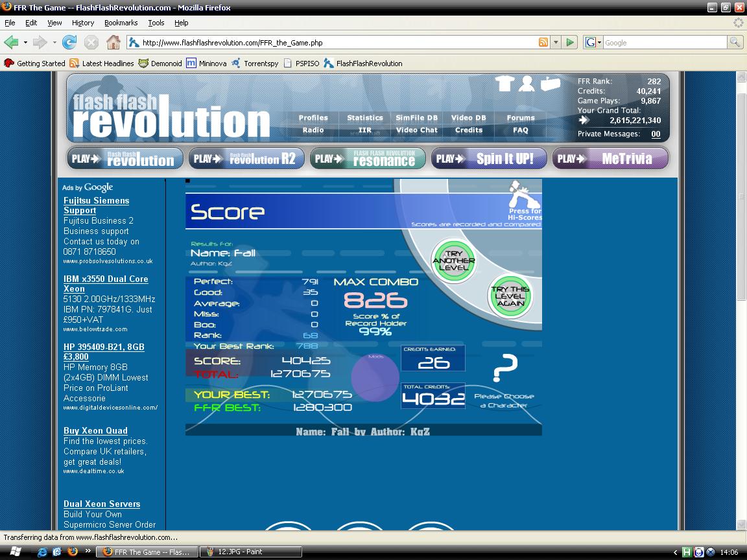Click the green Go arrow beside the URL
The width and height of the screenshot is (747, 560).
click(x=570, y=42)
